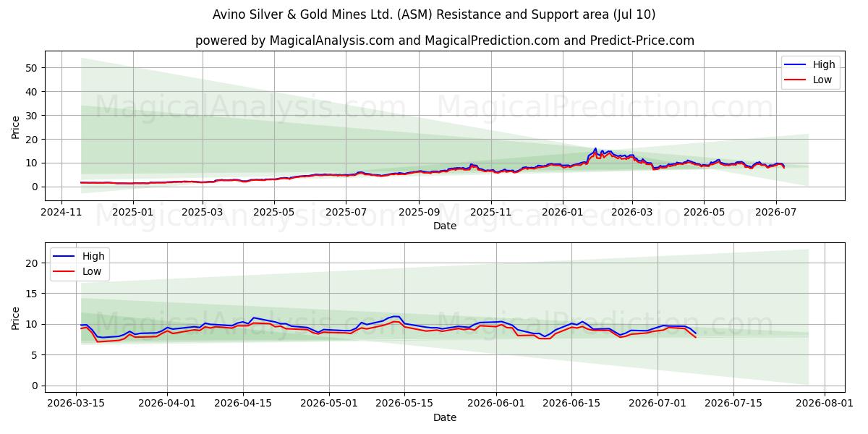Image resolution: width=868 pixels, height=434 pixels.
Task: Click 'Low' in the lower chart legend
Action: (92, 272)
